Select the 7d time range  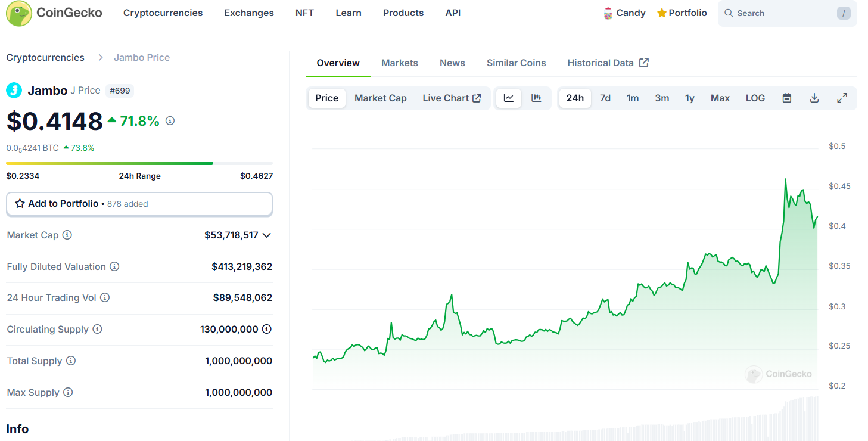click(x=605, y=98)
